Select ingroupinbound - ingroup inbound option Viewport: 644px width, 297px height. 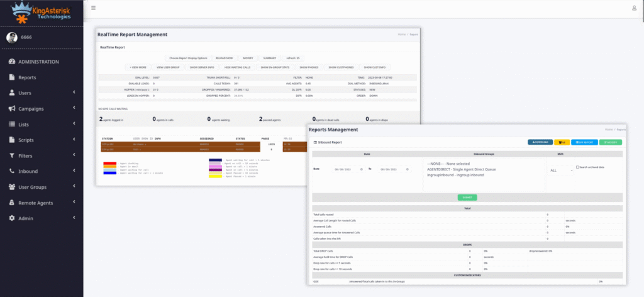tap(455, 175)
